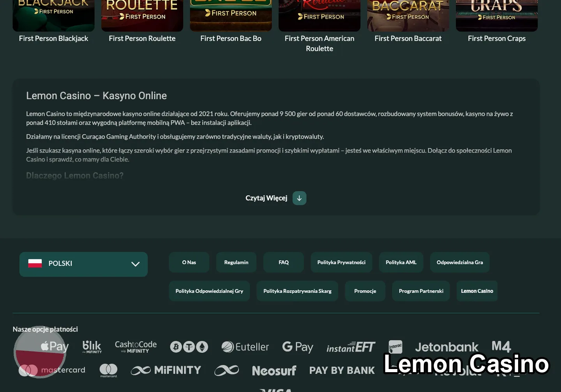Open Polityka Prywatności page

pos(341,262)
